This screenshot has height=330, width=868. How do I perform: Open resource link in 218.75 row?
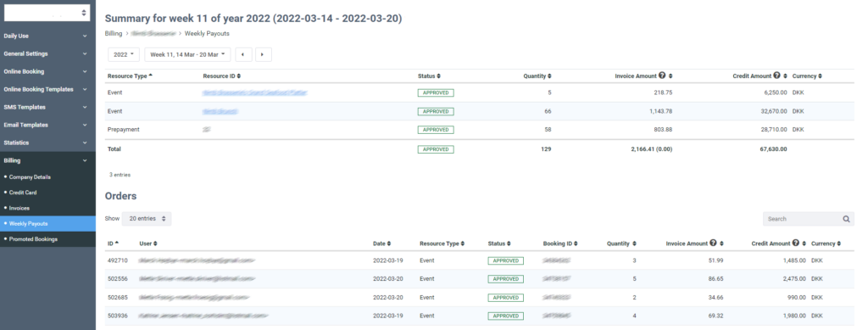click(x=255, y=93)
